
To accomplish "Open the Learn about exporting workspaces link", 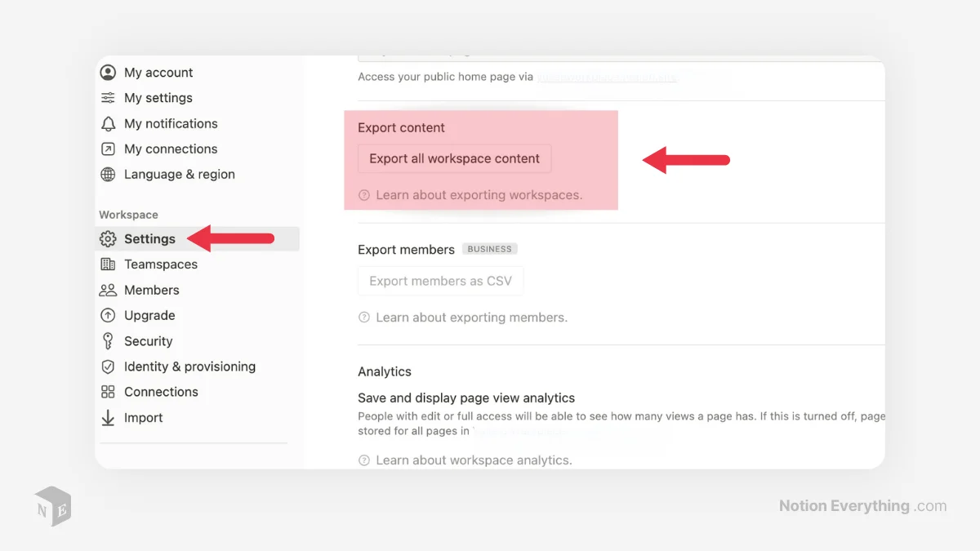I will 479,195.
